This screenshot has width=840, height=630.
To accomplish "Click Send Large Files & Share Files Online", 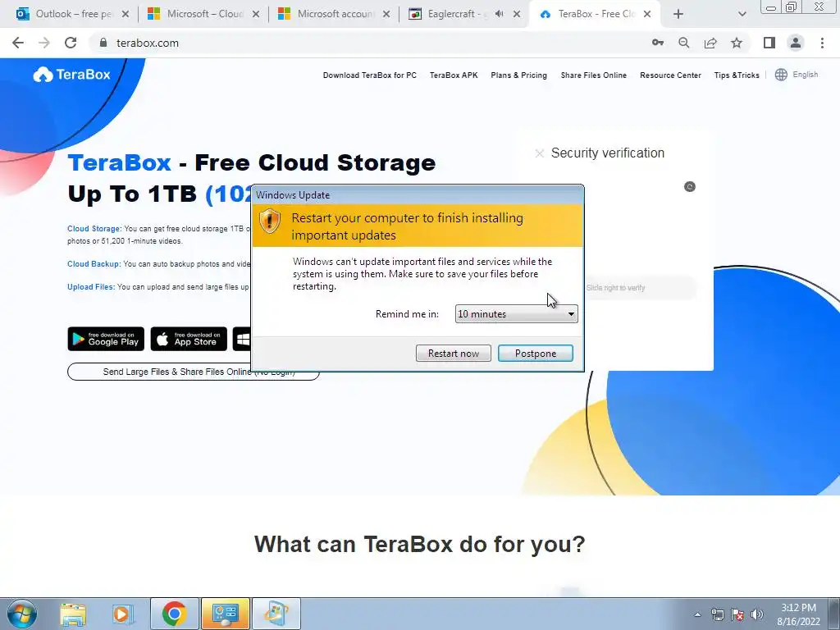I will coord(194,372).
